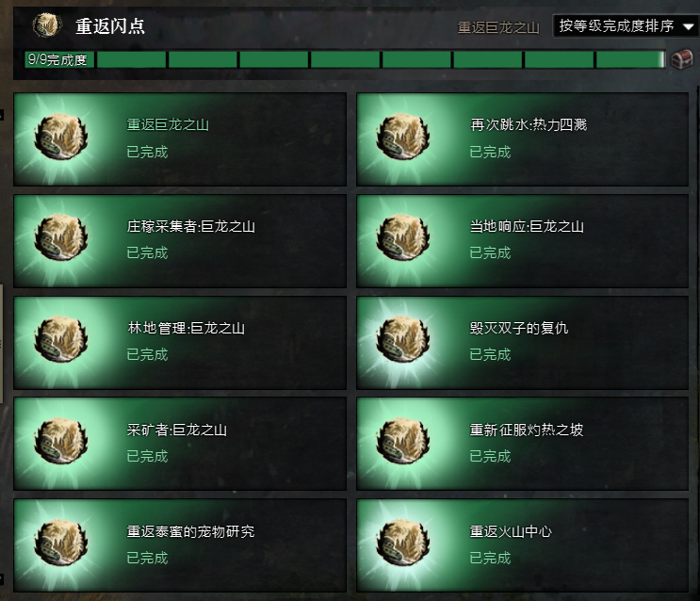
Task: Click the 重返闪点 category emblem in header
Action: [46, 25]
